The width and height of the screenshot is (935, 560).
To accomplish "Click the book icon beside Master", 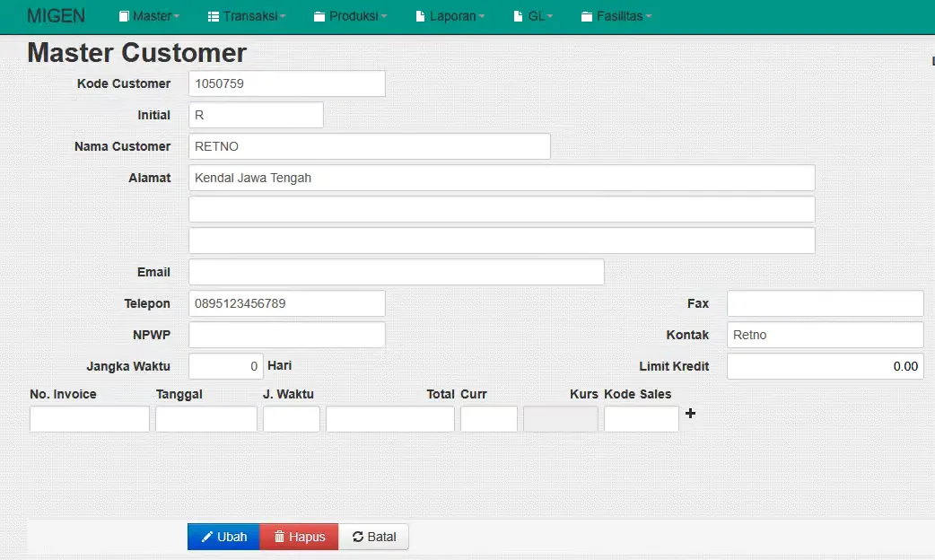I will tap(124, 16).
